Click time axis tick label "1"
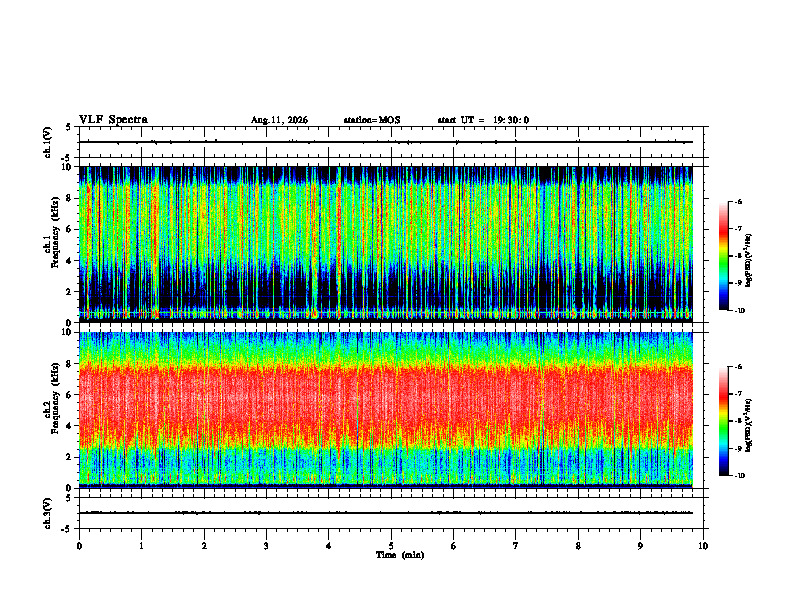 [141, 546]
